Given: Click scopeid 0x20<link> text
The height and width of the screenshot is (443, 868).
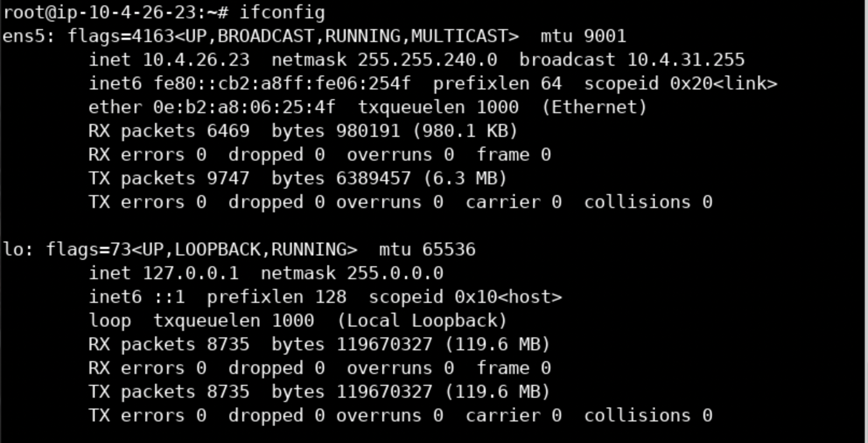Looking at the screenshot, I should coord(681,83).
